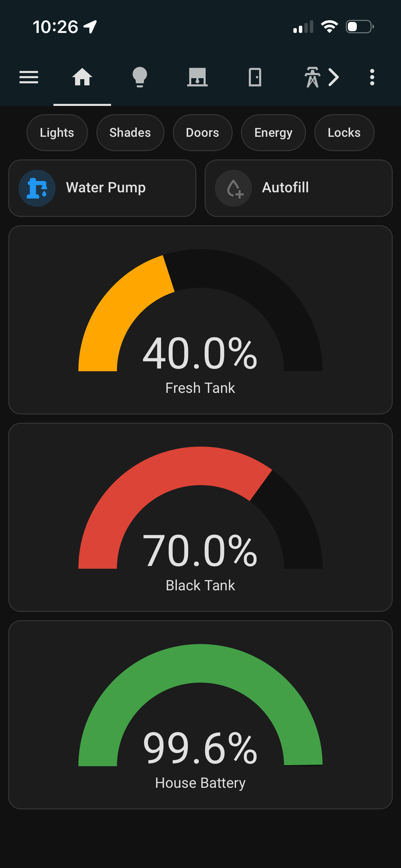Tap the Energy chip
The width and height of the screenshot is (401, 868).
pyautogui.click(x=273, y=133)
